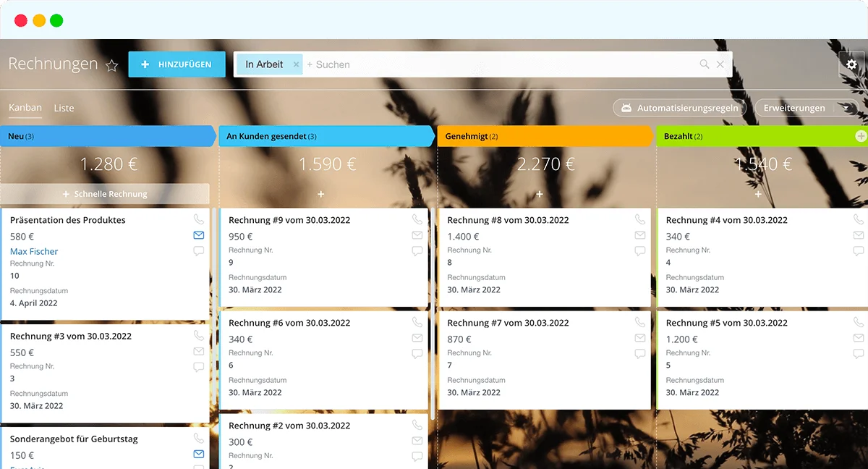Open the Rechnung #9 vom 30.03.2022 card title
The image size is (868, 469).
click(289, 220)
